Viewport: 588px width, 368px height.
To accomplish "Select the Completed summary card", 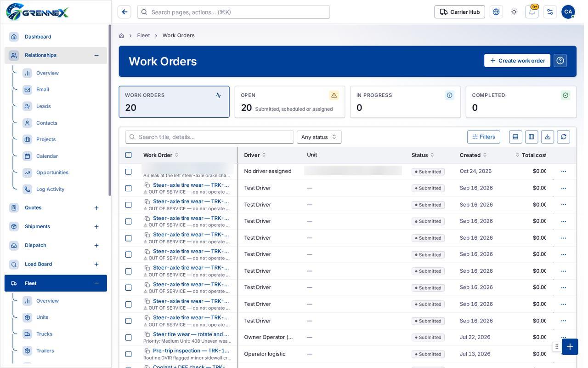I will click(x=521, y=102).
